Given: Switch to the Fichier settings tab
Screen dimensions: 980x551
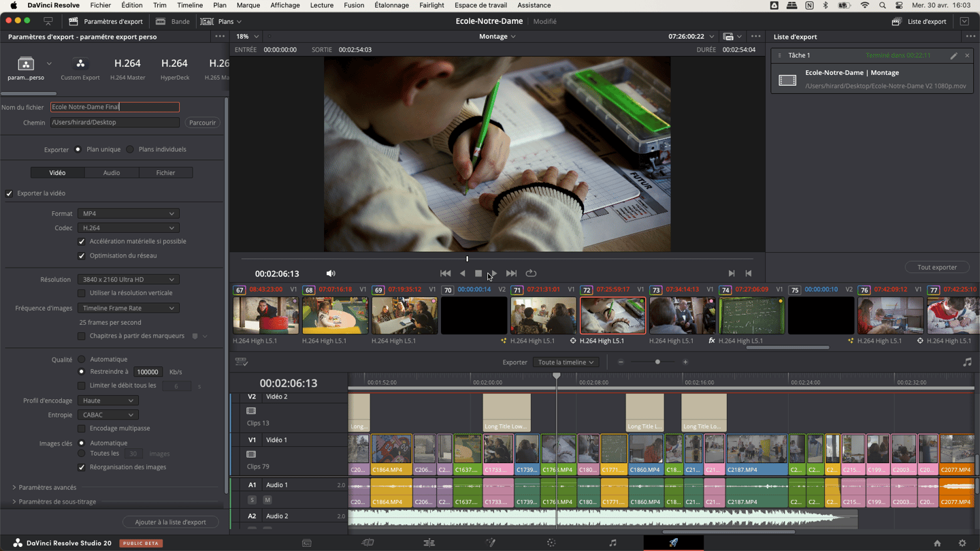Looking at the screenshot, I should click(165, 173).
